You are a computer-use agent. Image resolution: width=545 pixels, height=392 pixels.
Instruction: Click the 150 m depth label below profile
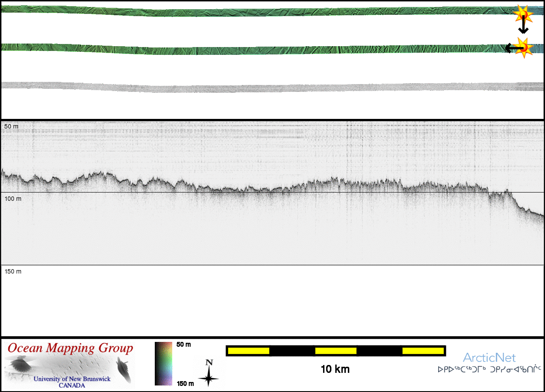tap(13, 271)
